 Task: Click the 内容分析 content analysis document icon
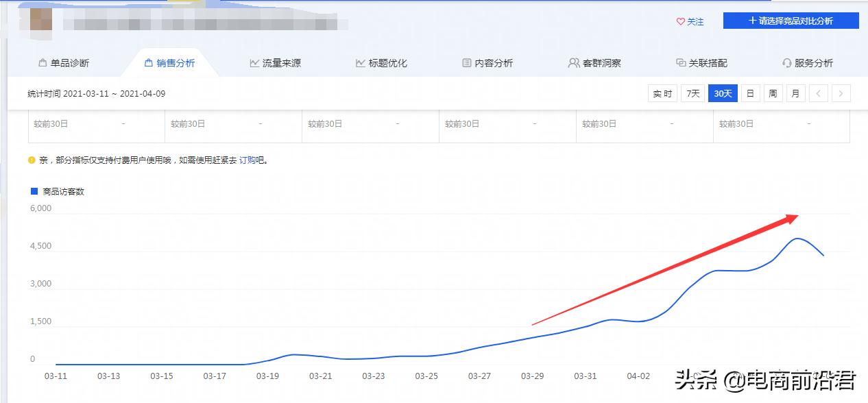466,62
